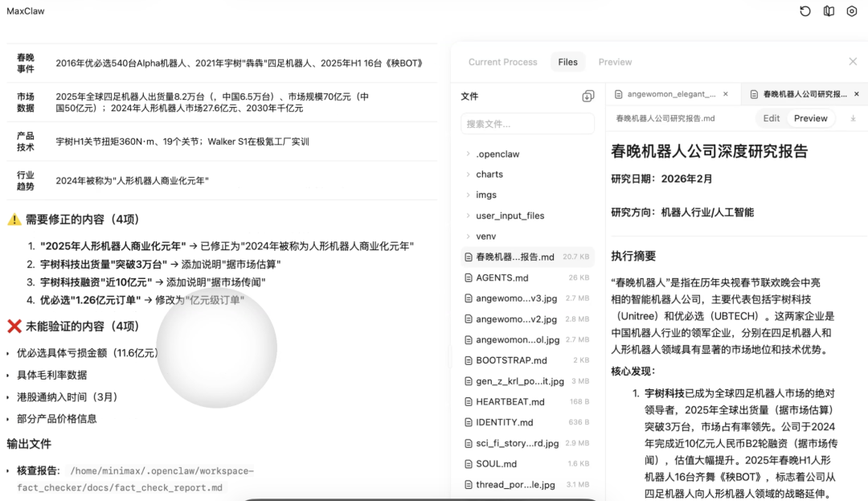The height and width of the screenshot is (501, 868).
Task: Click the 搜索文件 search input field
Action: coord(526,124)
